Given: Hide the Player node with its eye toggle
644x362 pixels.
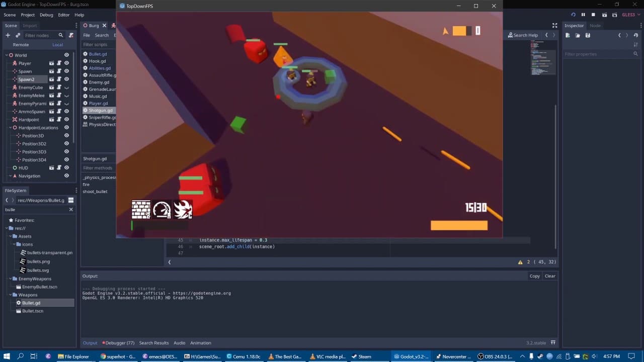Looking at the screenshot, I should (66, 63).
